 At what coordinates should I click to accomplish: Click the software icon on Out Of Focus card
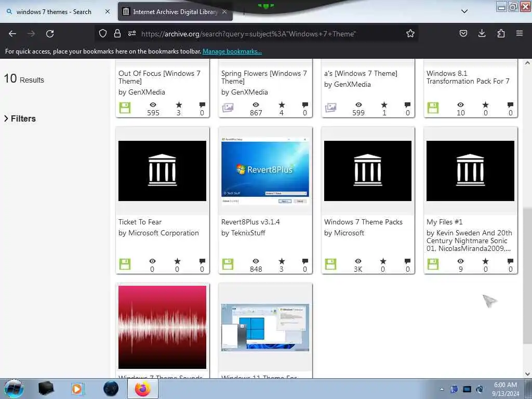(125, 108)
